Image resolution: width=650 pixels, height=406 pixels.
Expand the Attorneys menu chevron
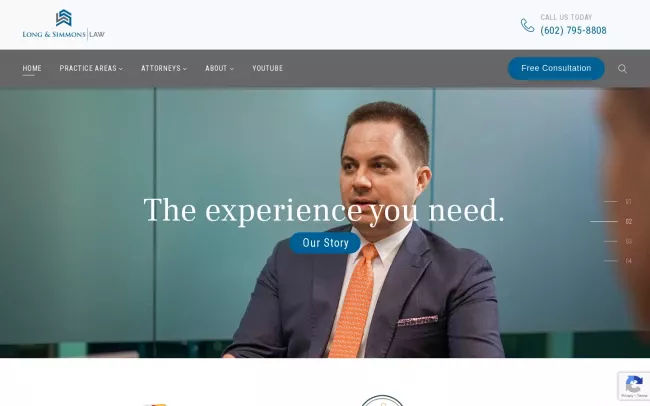coord(185,69)
